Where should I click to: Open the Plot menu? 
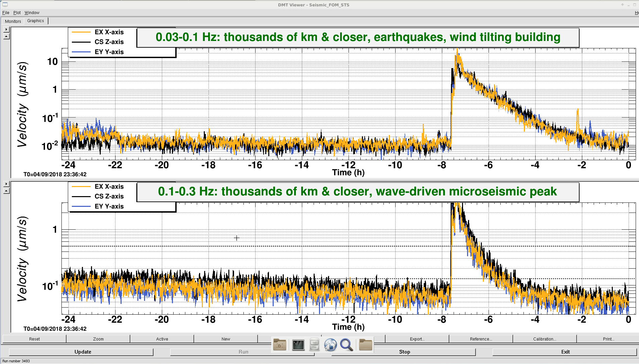click(17, 12)
